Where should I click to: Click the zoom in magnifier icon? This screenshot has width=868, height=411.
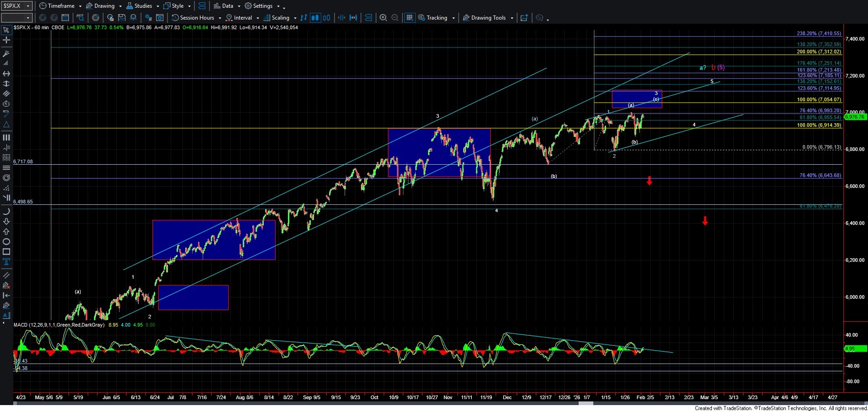[x=383, y=18]
